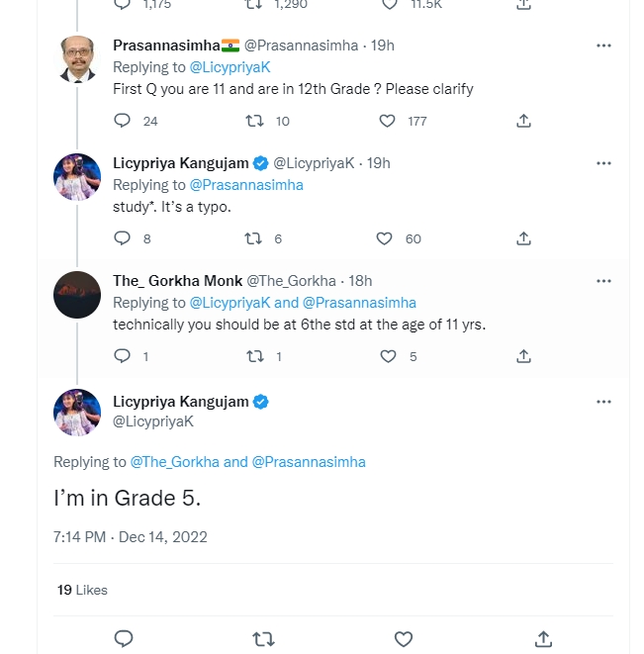Open Prasannasimha's profile picture

[x=77, y=59]
